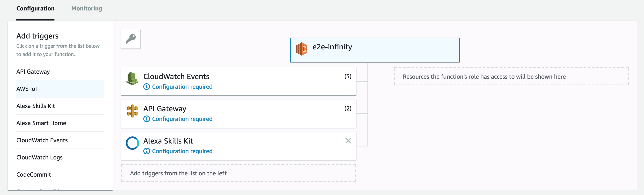Add CodeCommit trigger
The height and width of the screenshot is (195, 644).
click(x=60, y=174)
